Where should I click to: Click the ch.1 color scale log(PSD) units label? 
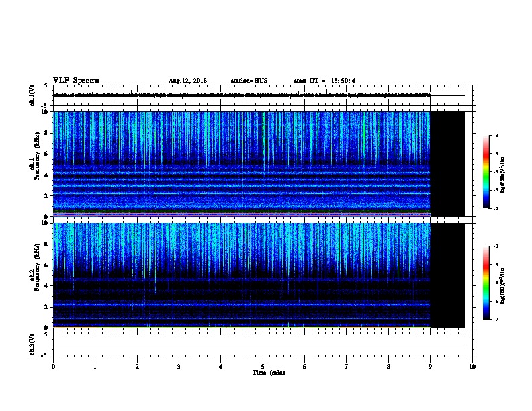click(x=503, y=175)
